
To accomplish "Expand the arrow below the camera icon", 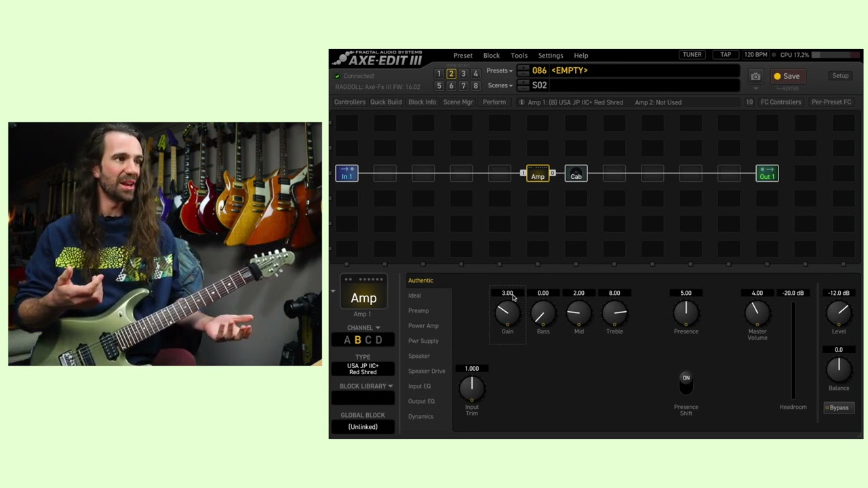I will [x=755, y=88].
